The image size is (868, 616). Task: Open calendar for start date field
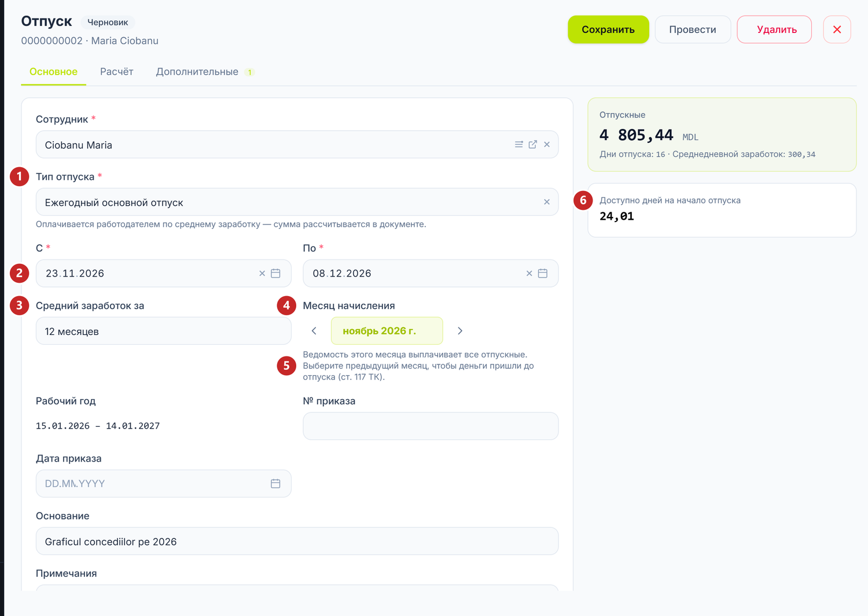(x=275, y=274)
